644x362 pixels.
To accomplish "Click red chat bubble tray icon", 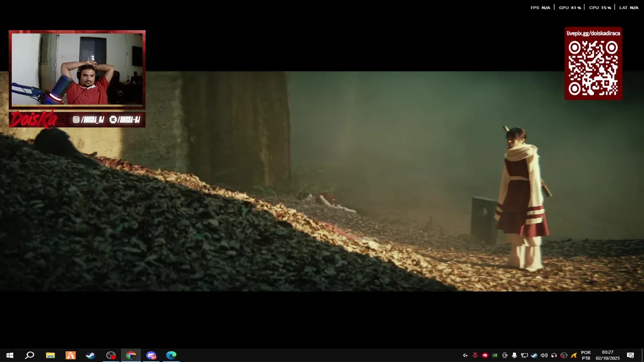I will (x=485, y=355).
